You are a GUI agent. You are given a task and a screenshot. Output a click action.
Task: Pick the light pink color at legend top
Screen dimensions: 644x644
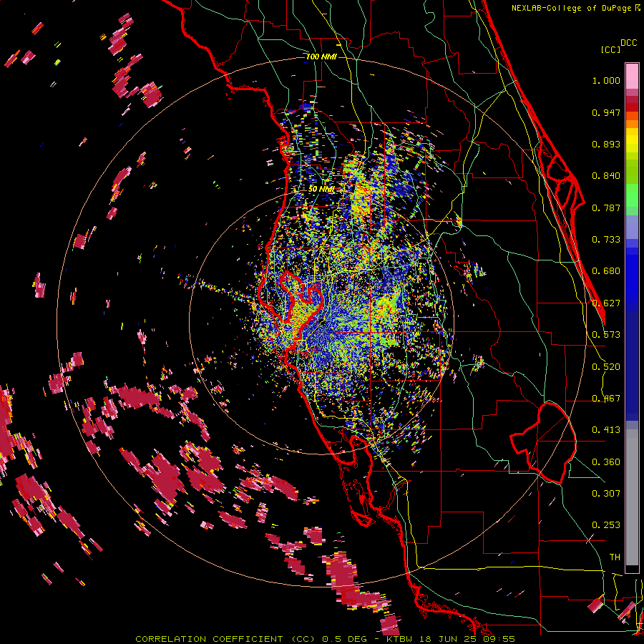[632, 76]
